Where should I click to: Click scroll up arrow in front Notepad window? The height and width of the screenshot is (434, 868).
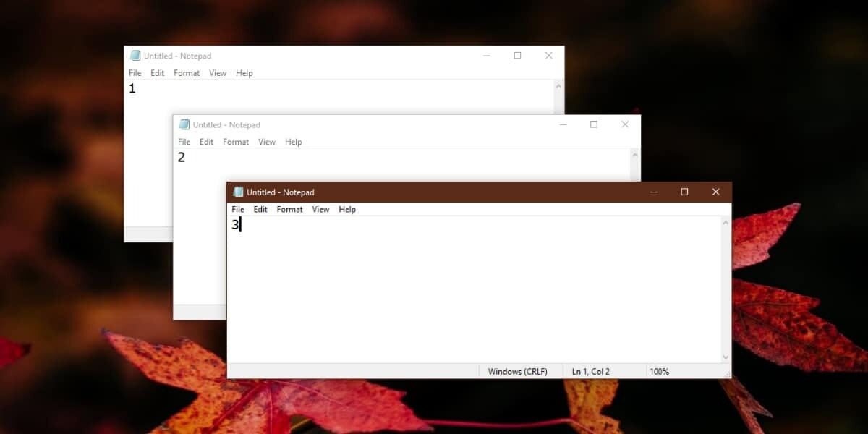tap(726, 223)
